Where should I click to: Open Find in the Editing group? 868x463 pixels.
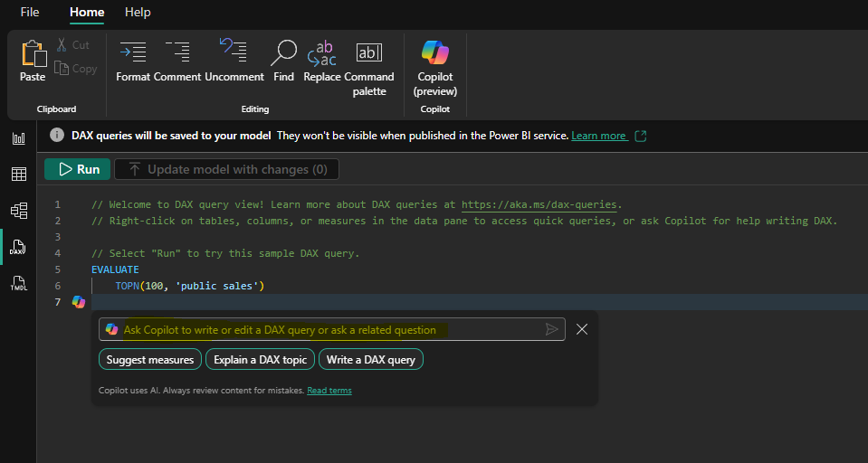coord(284,60)
